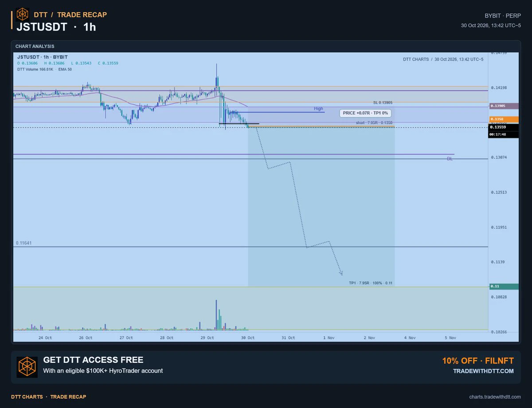Click the HyroTrader account eligibility text

[x=103, y=371]
